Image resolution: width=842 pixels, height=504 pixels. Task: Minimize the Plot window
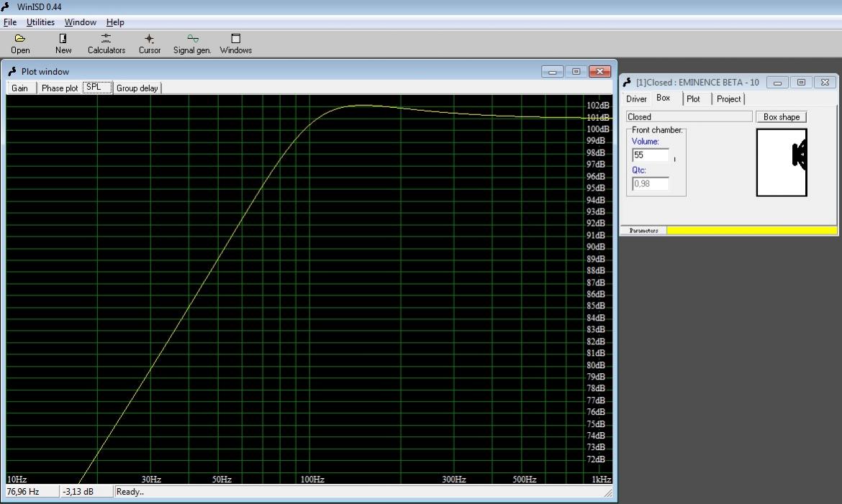coord(552,71)
